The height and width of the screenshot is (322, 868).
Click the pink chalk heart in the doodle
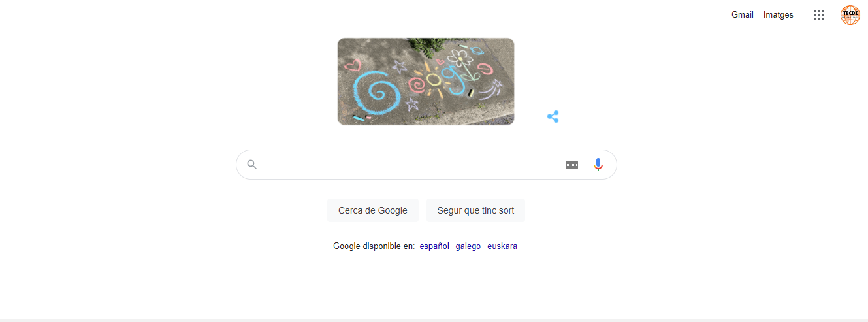coord(353,65)
